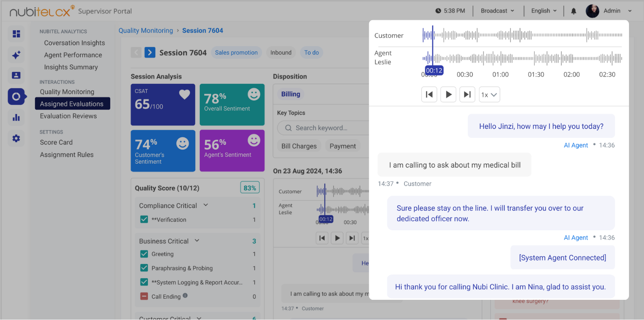Open the contact card icon in sidebar
644x320 pixels.
(x=16, y=76)
